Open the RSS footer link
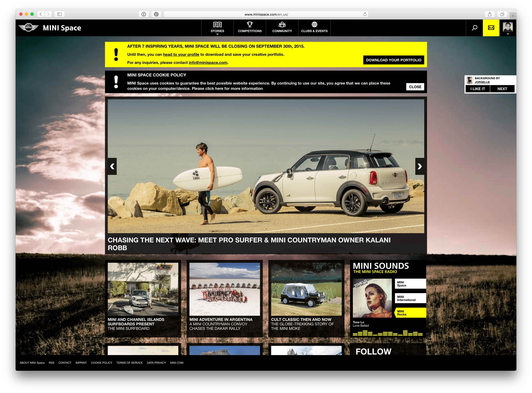532x393 pixels. pos(51,363)
